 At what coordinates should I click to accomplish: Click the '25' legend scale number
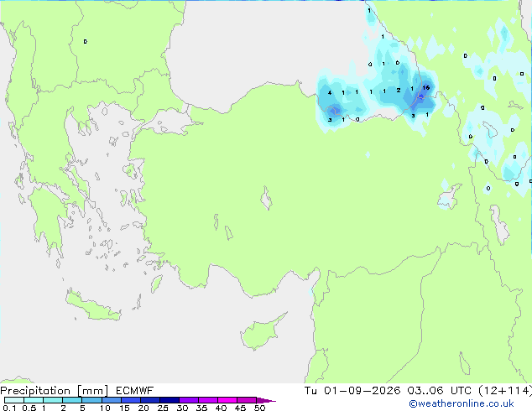pyautogui.click(x=163, y=408)
